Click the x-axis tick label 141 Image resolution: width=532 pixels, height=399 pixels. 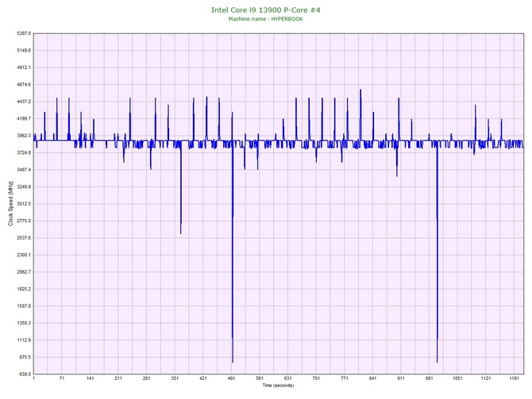(x=90, y=378)
